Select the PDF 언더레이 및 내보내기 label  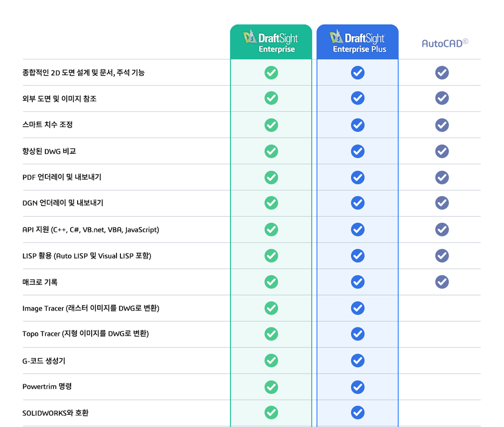click(62, 177)
